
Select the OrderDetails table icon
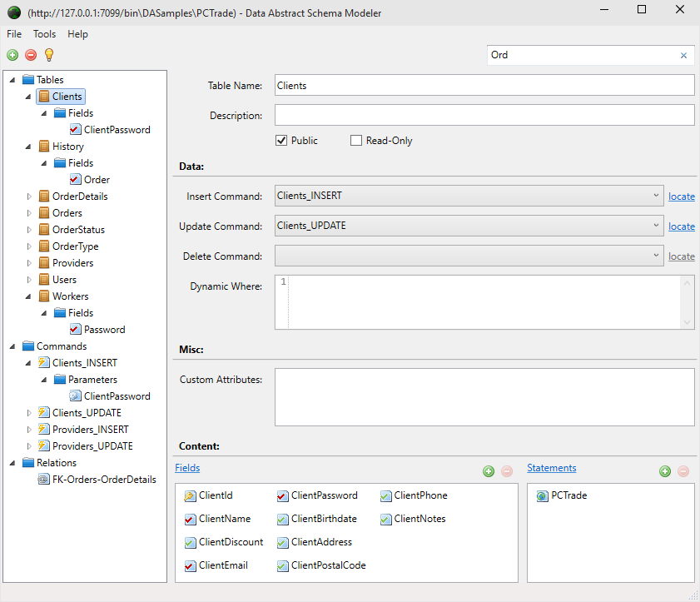tap(44, 197)
